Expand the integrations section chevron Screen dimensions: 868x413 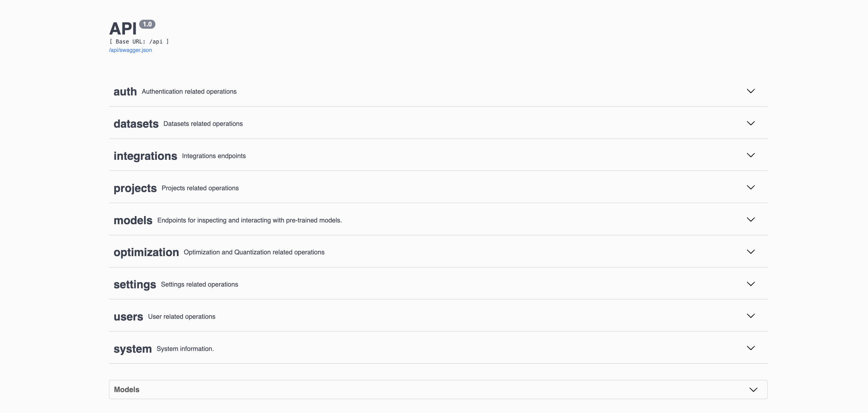pyautogui.click(x=751, y=155)
